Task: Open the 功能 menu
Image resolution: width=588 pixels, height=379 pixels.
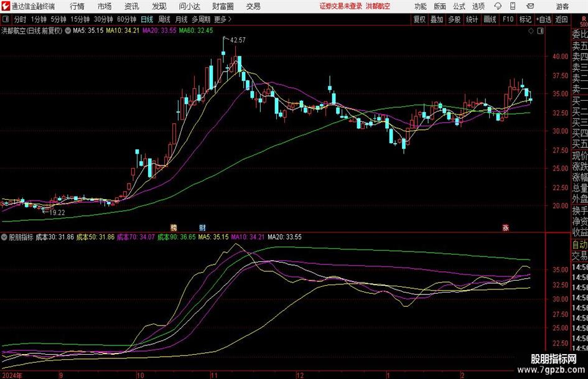Action: tap(421, 6)
